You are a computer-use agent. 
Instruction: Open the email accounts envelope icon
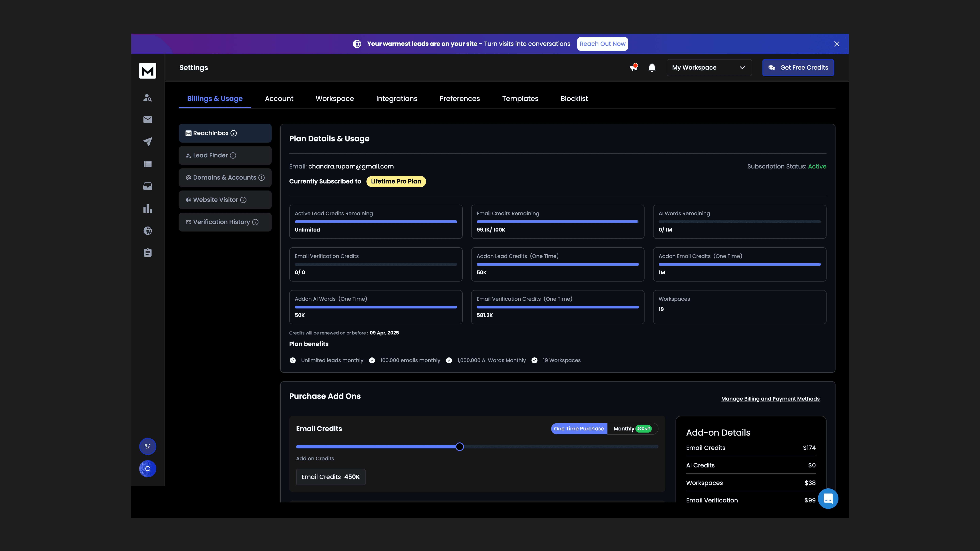(x=148, y=120)
